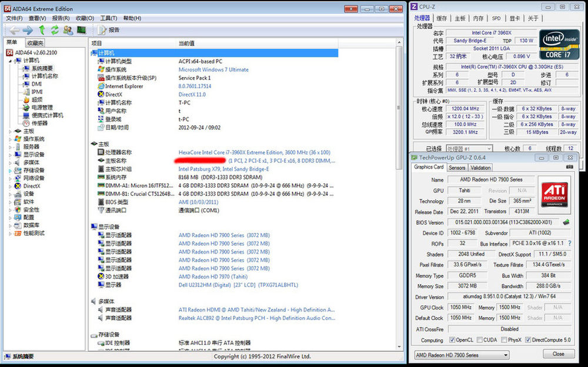Screen dimensions: 588x367
Task: Expand the DirectX node in the left tree
Action: [x=10, y=186]
